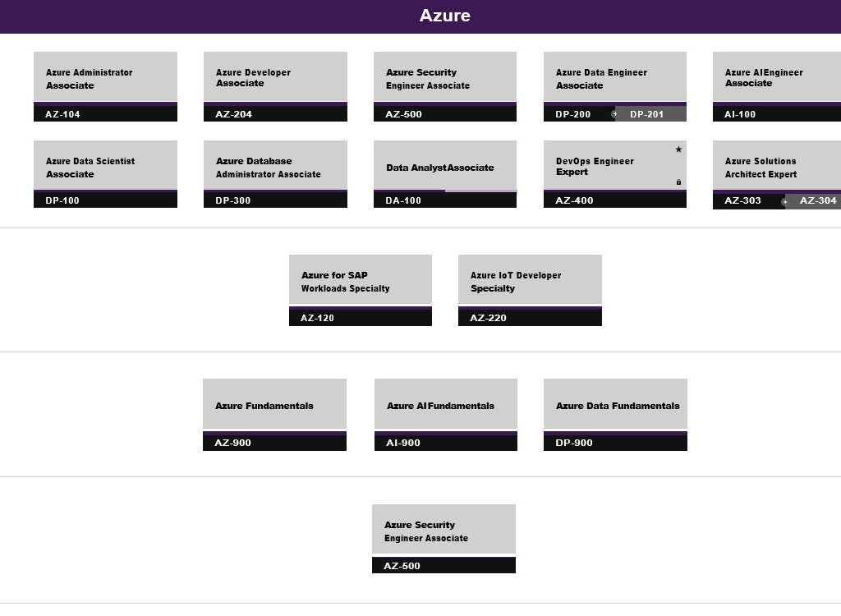Open the Azure Administrator Associate card
This screenshot has height=616, width=841.
click(x=105, y=78)
